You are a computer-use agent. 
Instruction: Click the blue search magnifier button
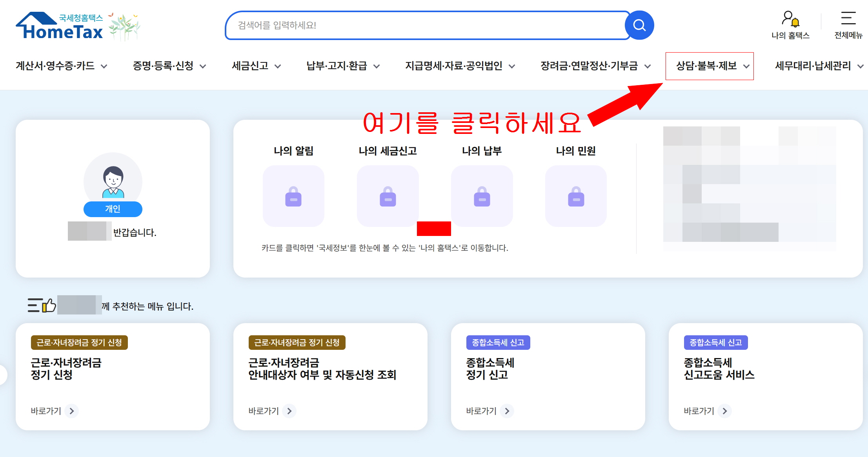point(639,26)
